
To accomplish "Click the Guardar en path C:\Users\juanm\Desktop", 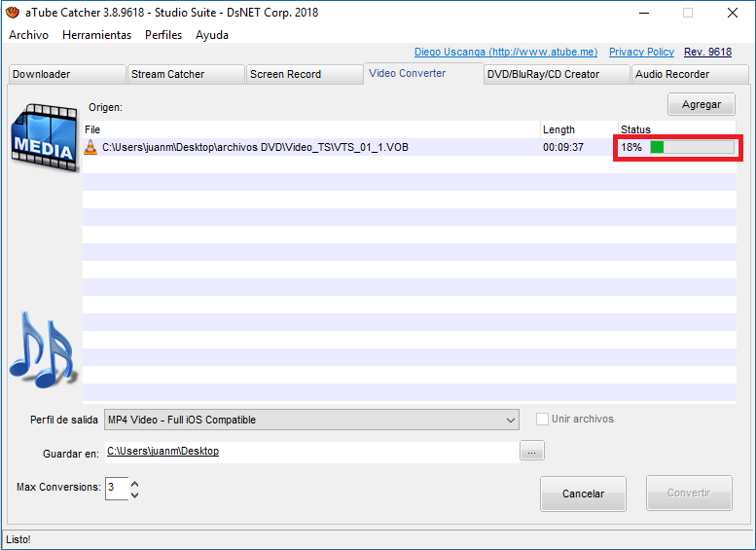I will [162, 451].
